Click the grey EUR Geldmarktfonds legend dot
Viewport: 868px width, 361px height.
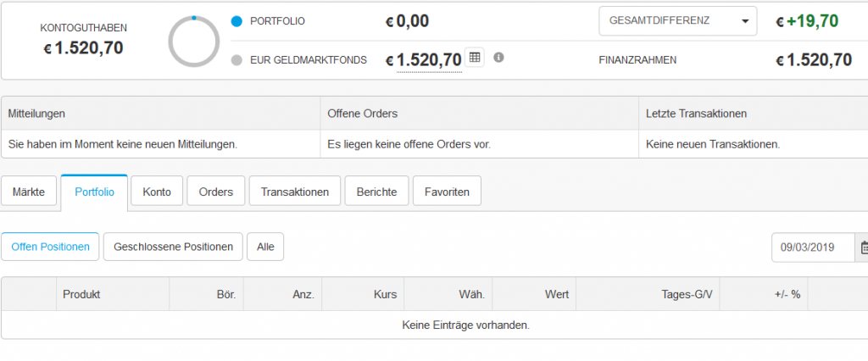click(236, 60)
